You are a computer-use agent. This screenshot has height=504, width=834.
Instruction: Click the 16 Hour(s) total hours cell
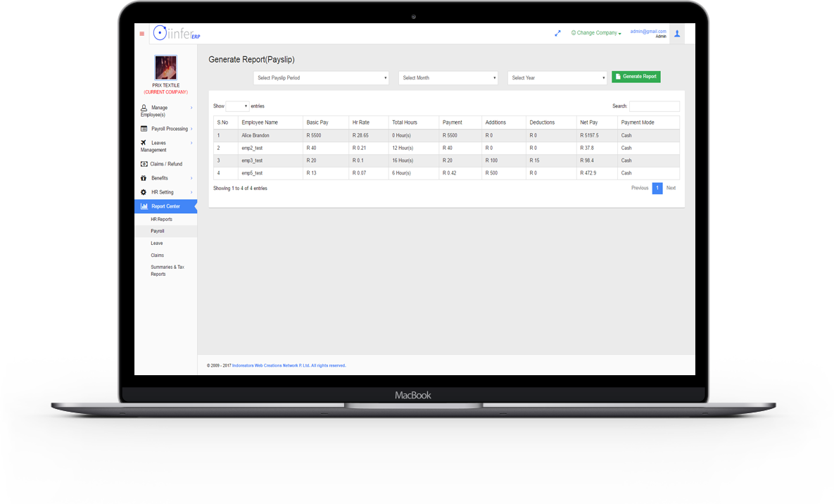pyautogui.click(x=413, y=160)
